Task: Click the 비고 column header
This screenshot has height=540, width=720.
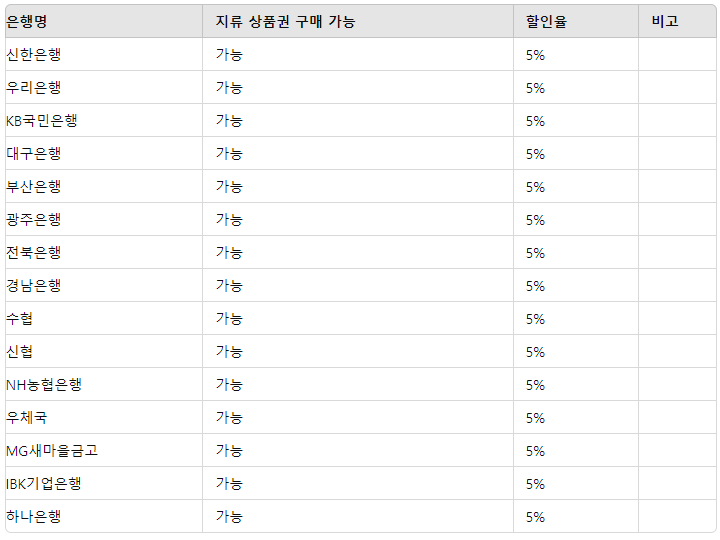Action: (x=665, y=22)
